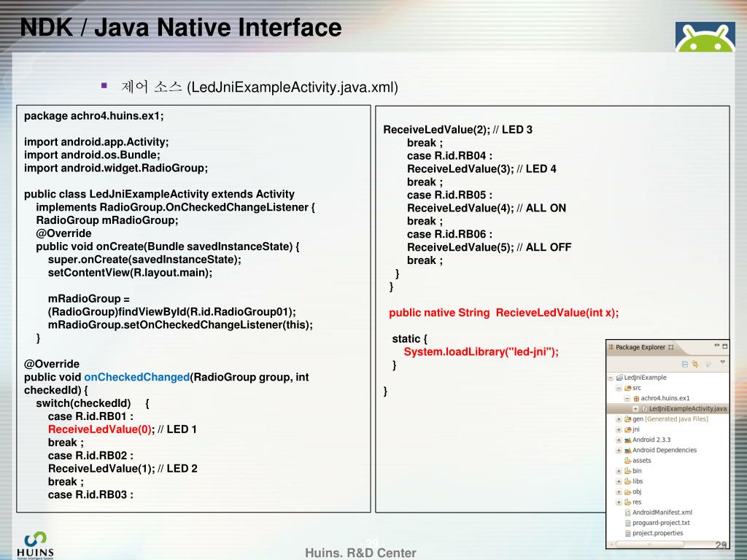Click the LedJniExampleActivity.java file icon

[645, 408]
